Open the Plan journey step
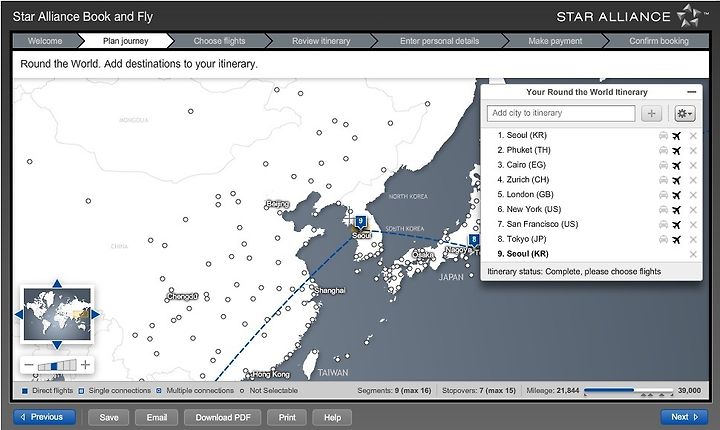The image size is (720, 430). [x=125, y=41]
